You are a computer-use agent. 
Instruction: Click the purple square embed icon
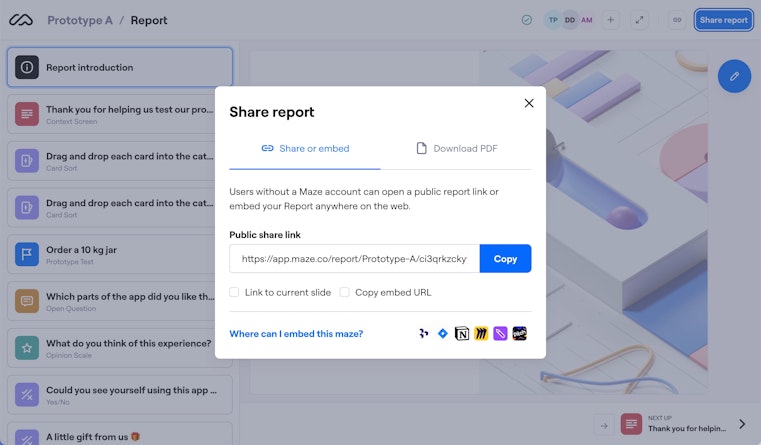click(x=500, y=333)
